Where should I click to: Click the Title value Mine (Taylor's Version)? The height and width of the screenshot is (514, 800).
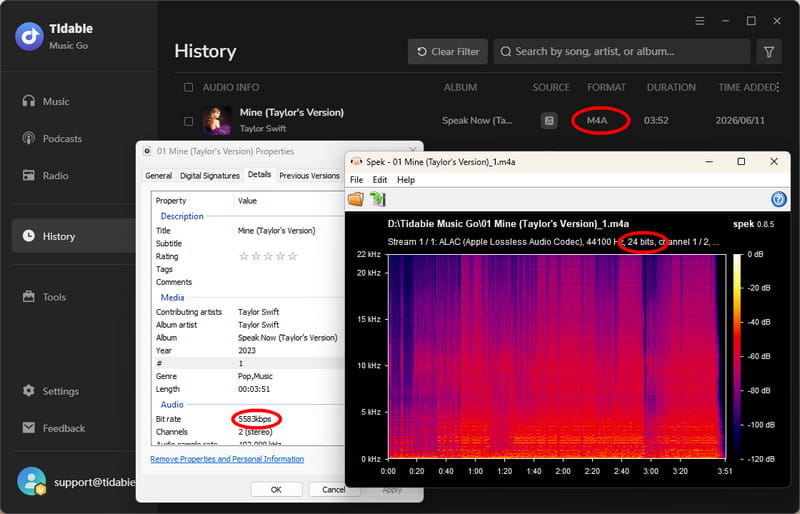tap(277, 231)
